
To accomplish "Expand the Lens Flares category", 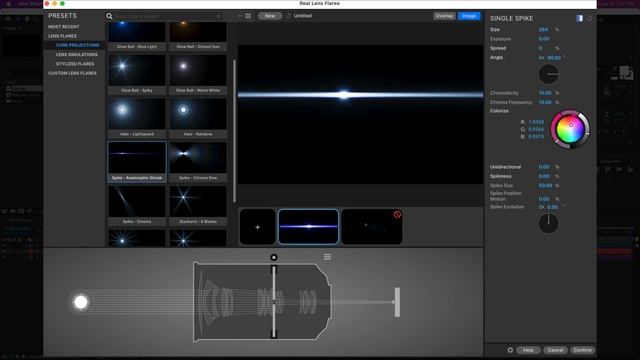I will point(62,36).
